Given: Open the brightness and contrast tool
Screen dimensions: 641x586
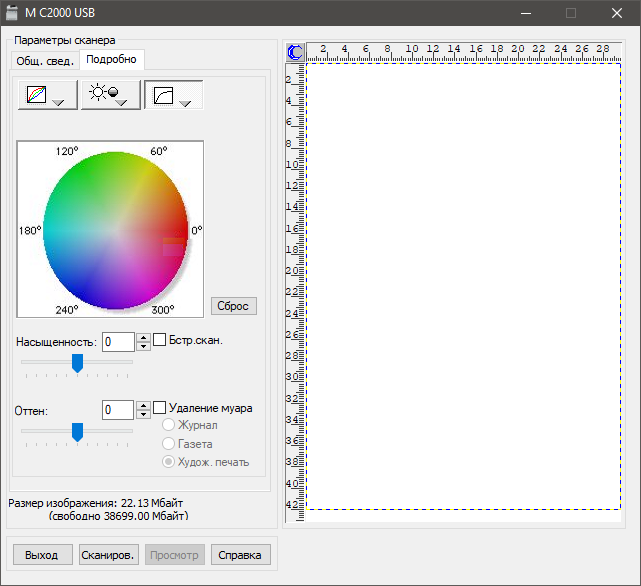Looking at the screenshot, I should click(x=110, y=96).
